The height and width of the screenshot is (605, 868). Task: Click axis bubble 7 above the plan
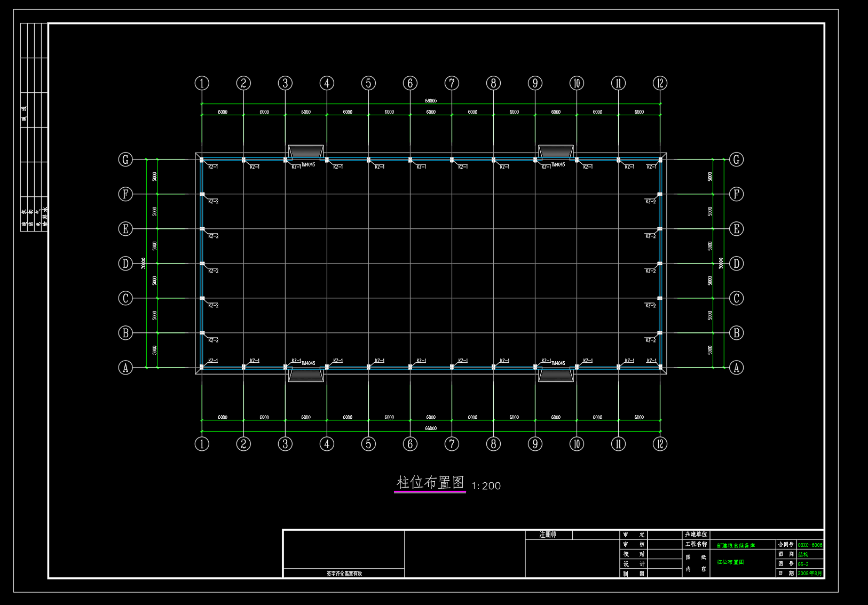click(x=452, y=83)
